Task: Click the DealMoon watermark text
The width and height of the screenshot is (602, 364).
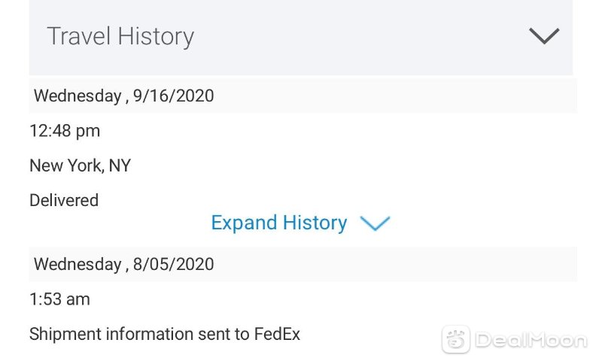Action: tap(531, 340)
